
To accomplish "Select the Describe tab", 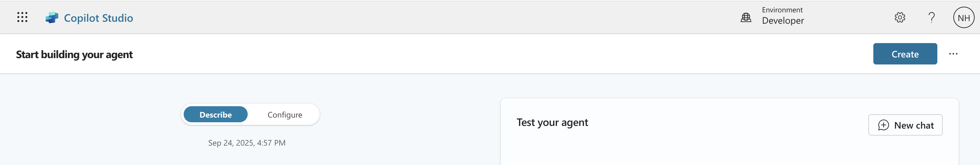I will (215, 114).
